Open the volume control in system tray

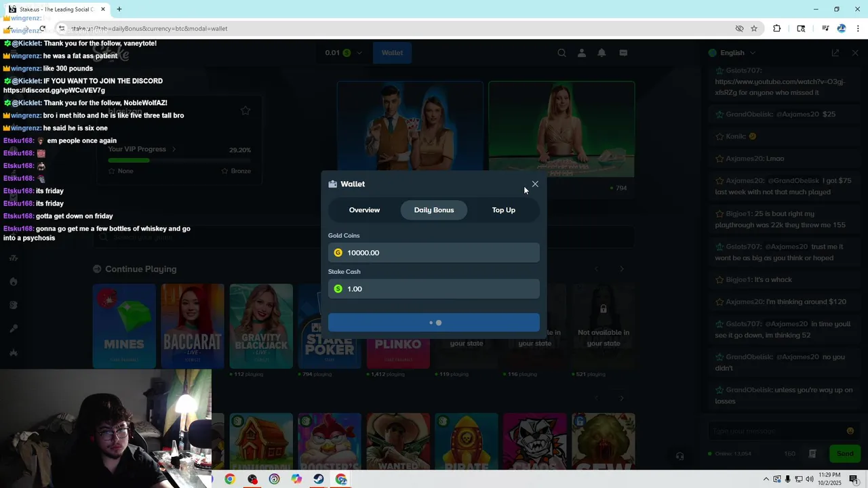tap(810, 479)
